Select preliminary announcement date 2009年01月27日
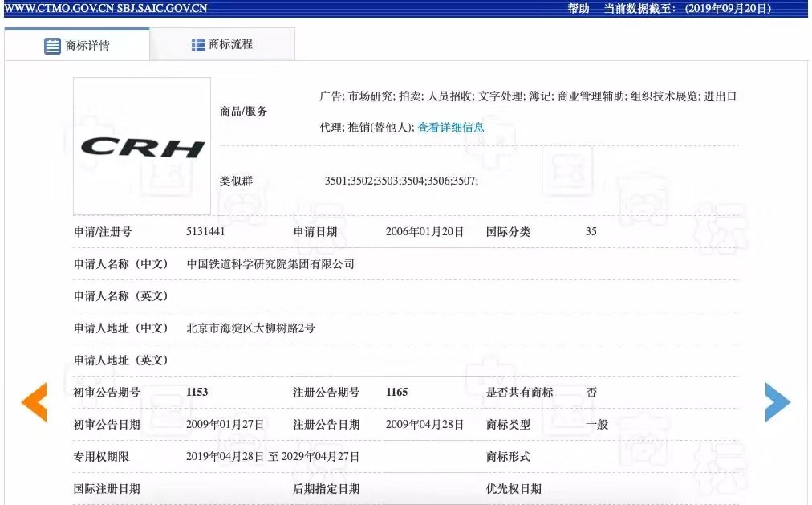812x505 pixels. [225, 425]
